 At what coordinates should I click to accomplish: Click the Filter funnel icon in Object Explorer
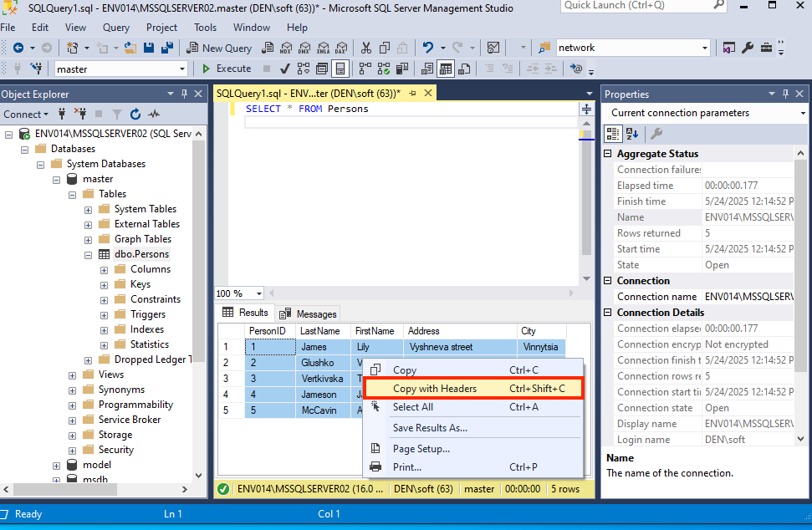click(x=117, y=114)
